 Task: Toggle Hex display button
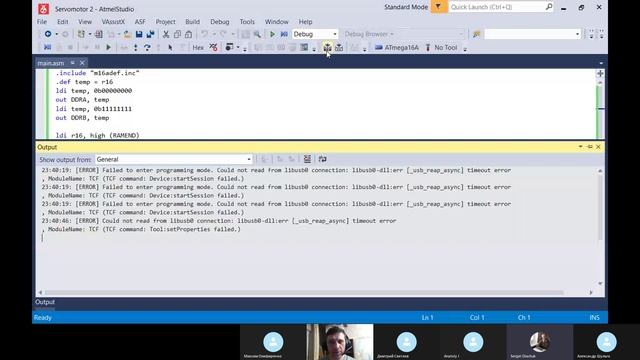click(198, 48)
